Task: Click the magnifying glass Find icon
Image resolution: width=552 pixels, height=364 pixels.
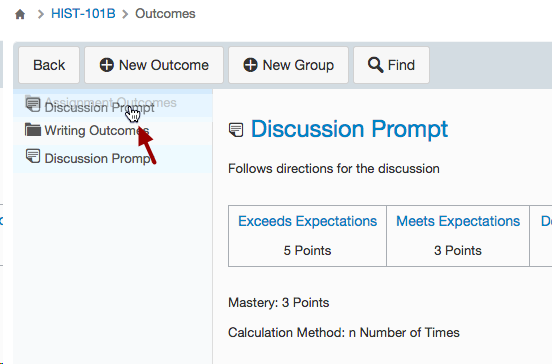Action: coord(375,65)
